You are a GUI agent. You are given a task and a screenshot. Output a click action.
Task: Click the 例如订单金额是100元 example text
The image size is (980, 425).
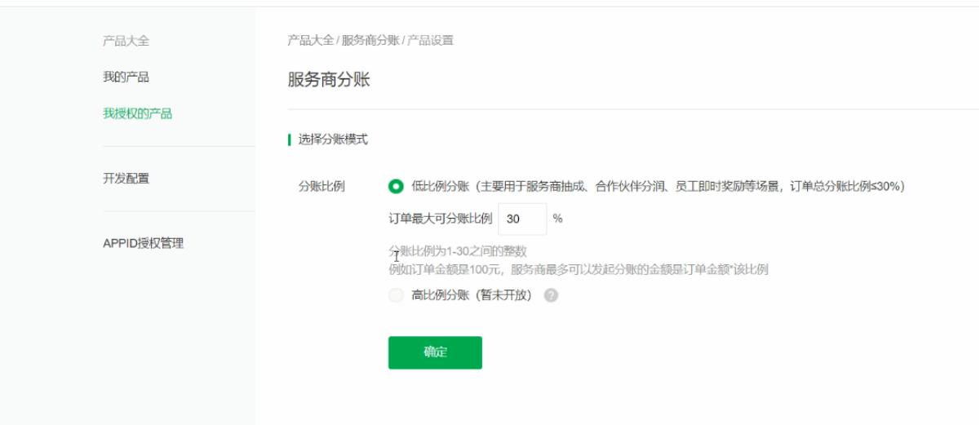(578, 269)
